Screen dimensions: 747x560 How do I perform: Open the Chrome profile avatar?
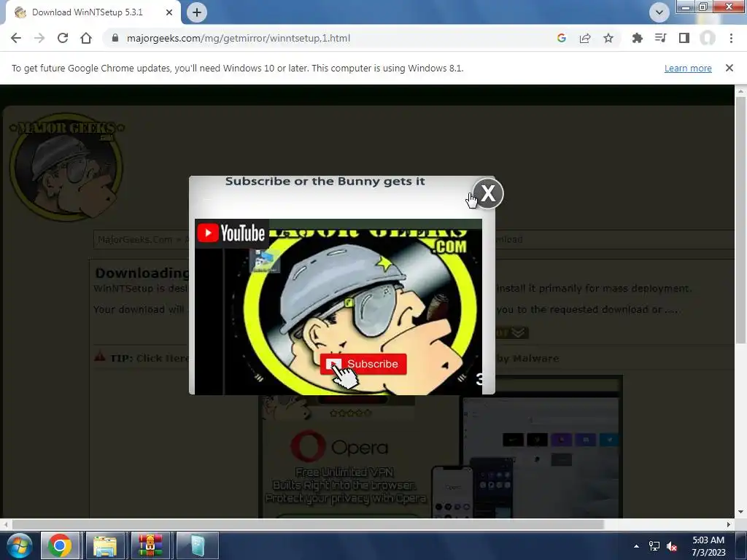point(708,38)
